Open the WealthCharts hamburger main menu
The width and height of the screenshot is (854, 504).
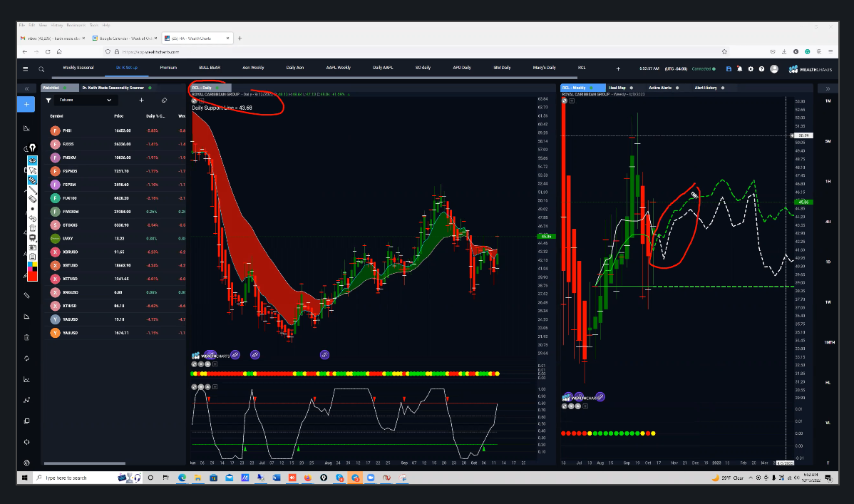[x=25, y=68]
